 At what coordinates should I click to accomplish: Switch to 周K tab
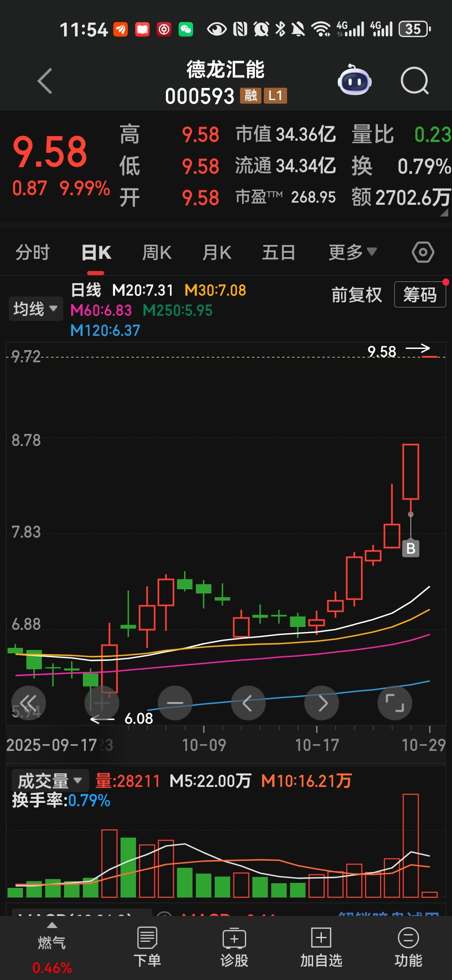click(157, 253)
